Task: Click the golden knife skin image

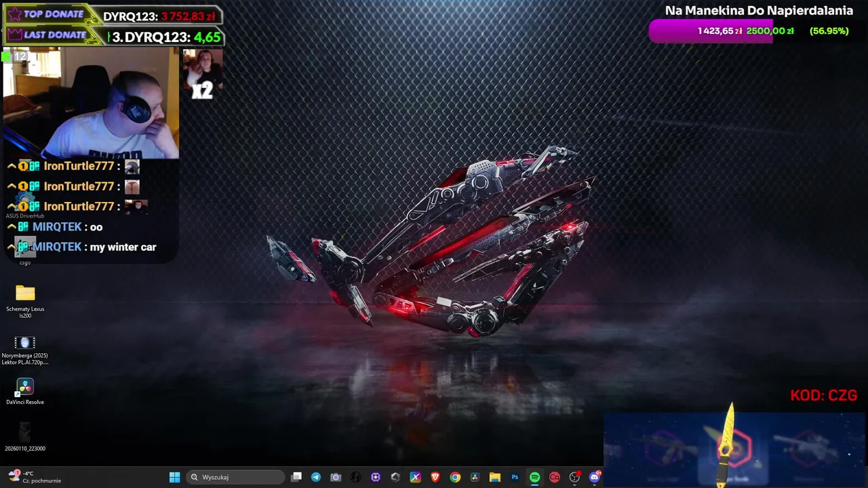Action: [x=727, y=445]
